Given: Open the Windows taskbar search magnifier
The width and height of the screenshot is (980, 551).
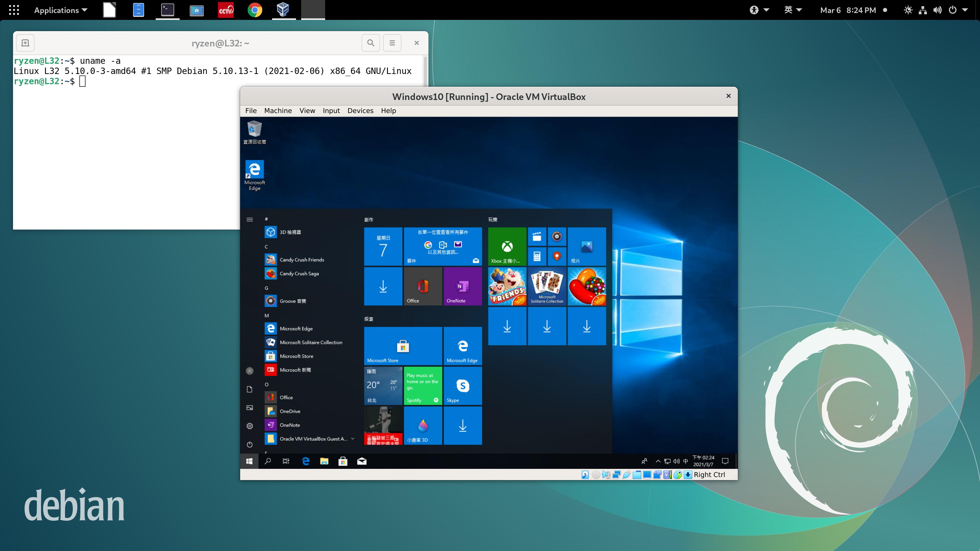Looking at the screenshot, I should (268, 461).
